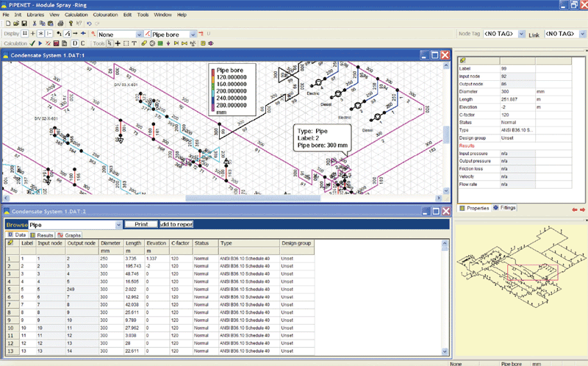Toggle the plus display button

pos(33,34)
